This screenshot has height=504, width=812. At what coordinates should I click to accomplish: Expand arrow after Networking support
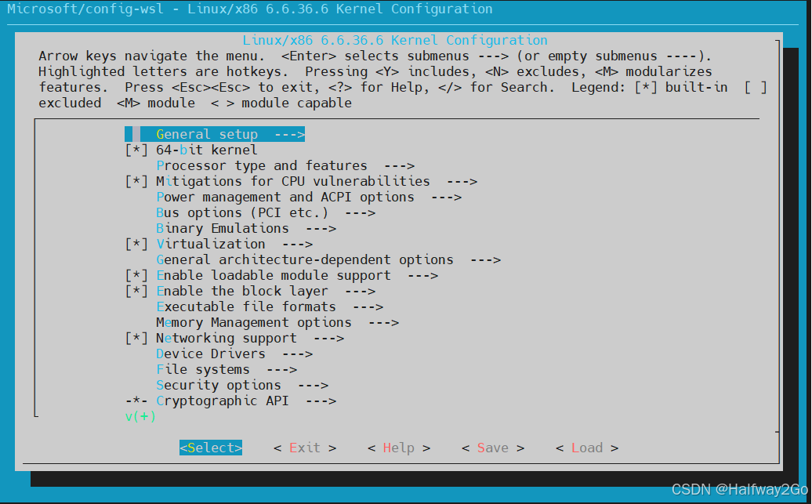coord(329,339)
